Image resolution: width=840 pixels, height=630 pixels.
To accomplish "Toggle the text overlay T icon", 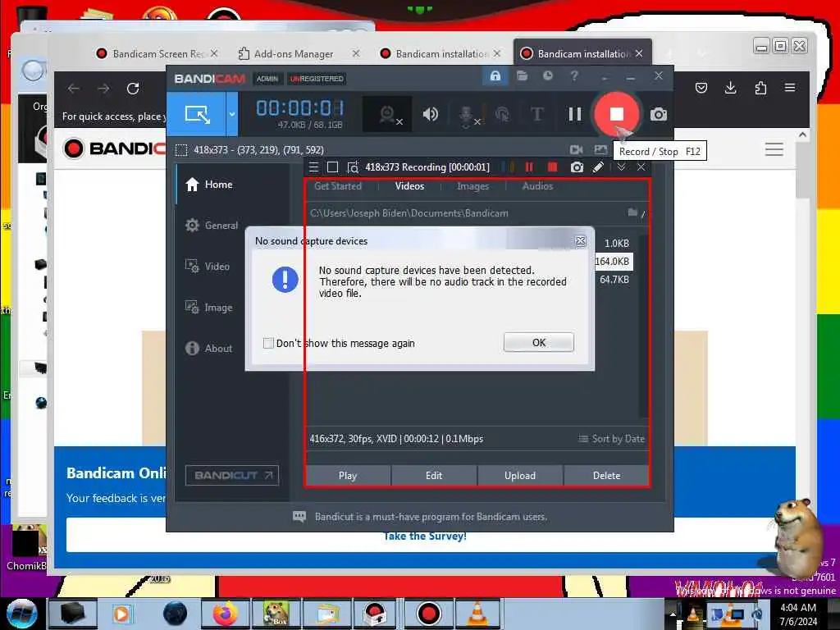I will pos(536,114).
